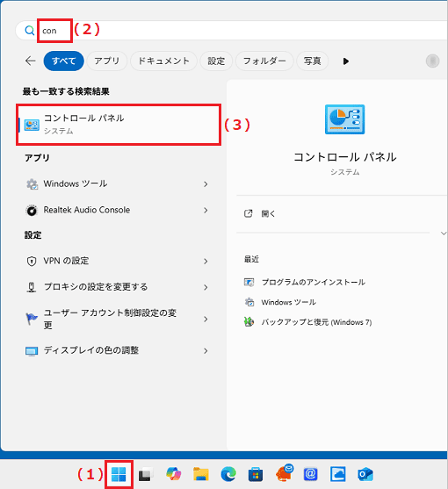Click the search magnifier icon
The height and width of the screenshot is (489, 448).
coord(30,31)
